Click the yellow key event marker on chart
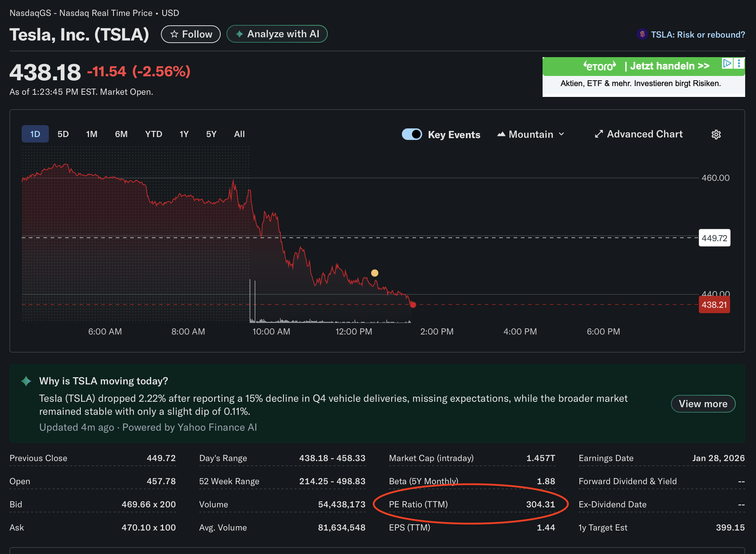The image size is (756, 554). click(x=375, y=273)
